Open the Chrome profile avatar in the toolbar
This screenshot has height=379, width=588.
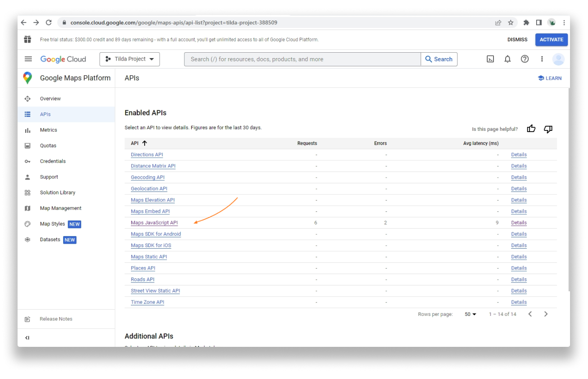click(552, 23)
